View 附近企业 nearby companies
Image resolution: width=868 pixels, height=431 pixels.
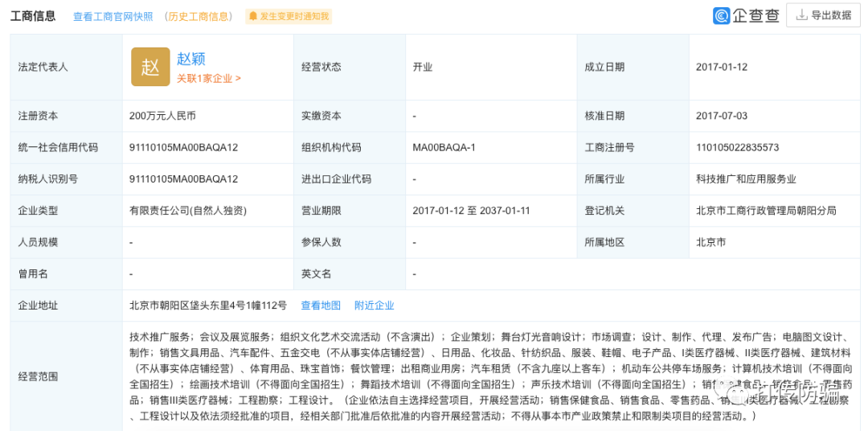tap(374, 306)
